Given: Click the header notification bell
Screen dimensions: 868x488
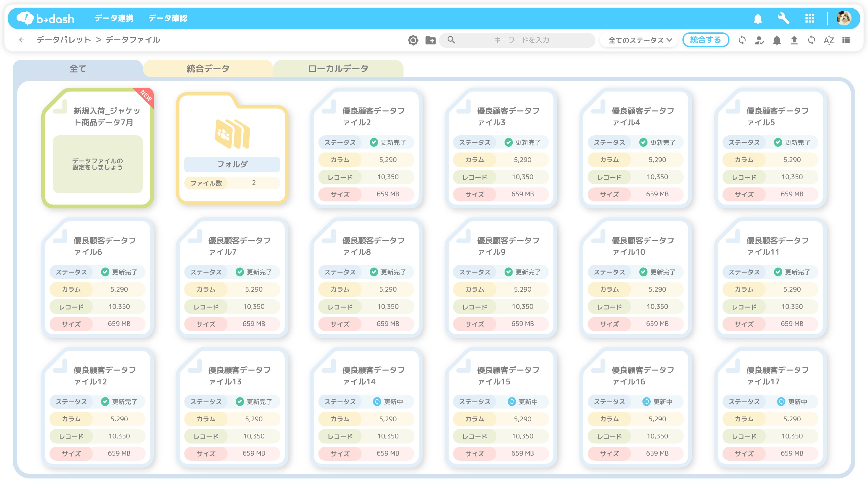Looking at the screenshot, I should pyautogui.click(x=758, y=18).
